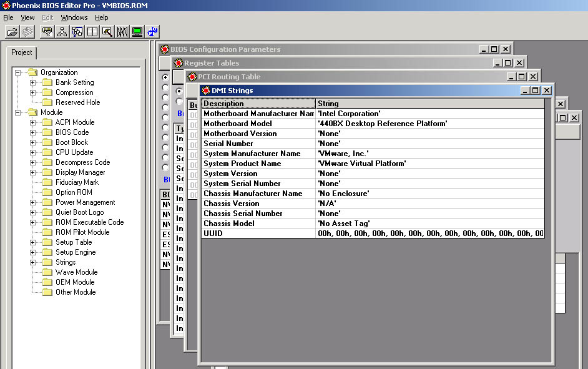Expand the Bank Setting tree node
The image size is (588, 369).
click(x=33, y=82)
